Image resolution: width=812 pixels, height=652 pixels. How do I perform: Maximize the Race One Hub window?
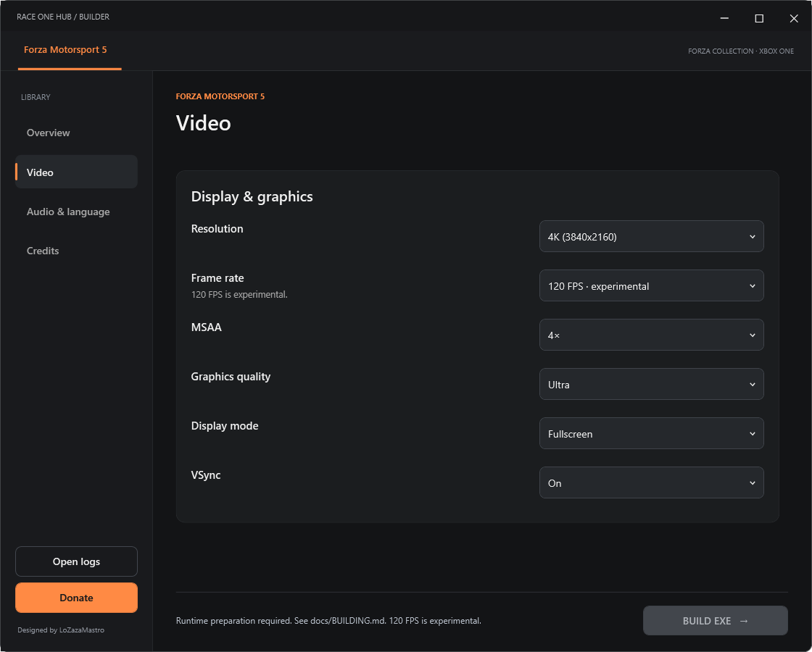pos(759,18)
